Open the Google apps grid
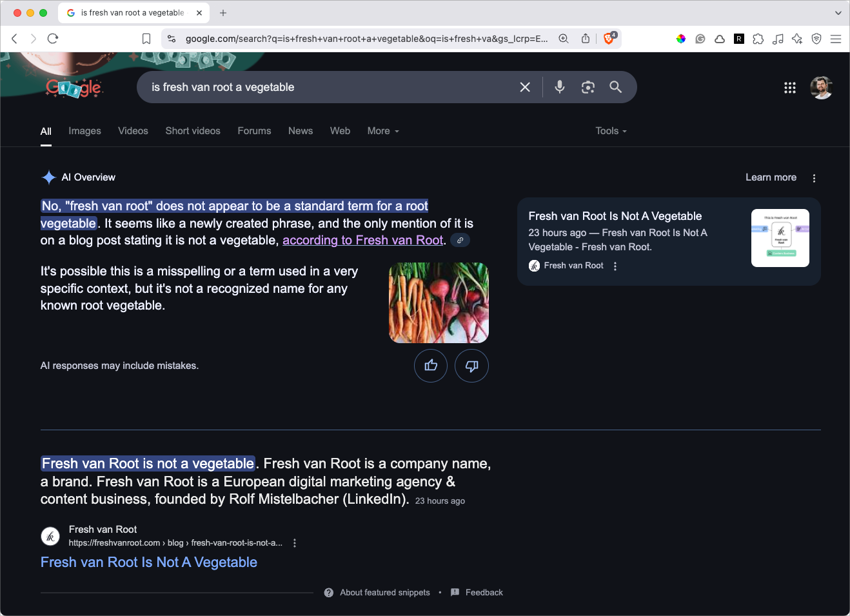This screenshot has height=616, width=850. pos(790,88)
